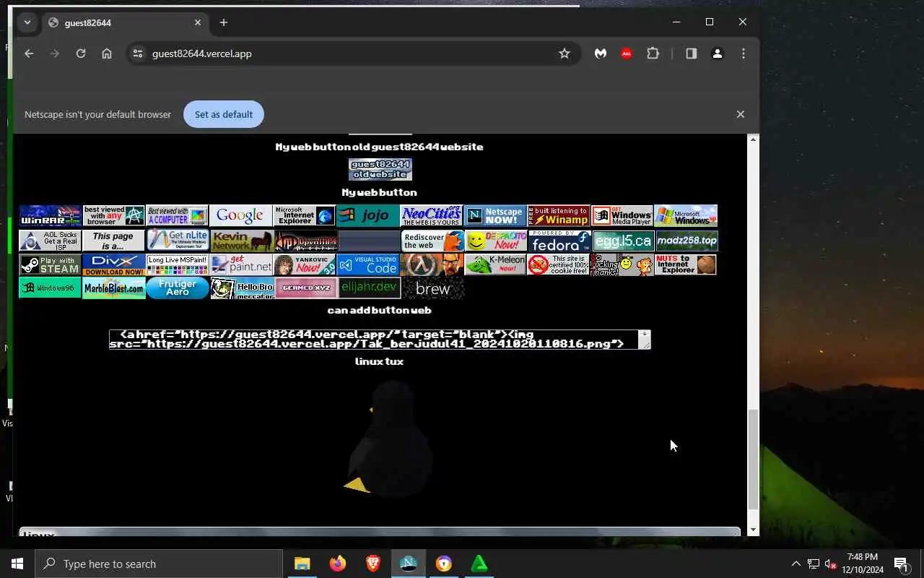Click the 'AOL Sucks Get a Real ISP' badge

[x=50, y=241]
